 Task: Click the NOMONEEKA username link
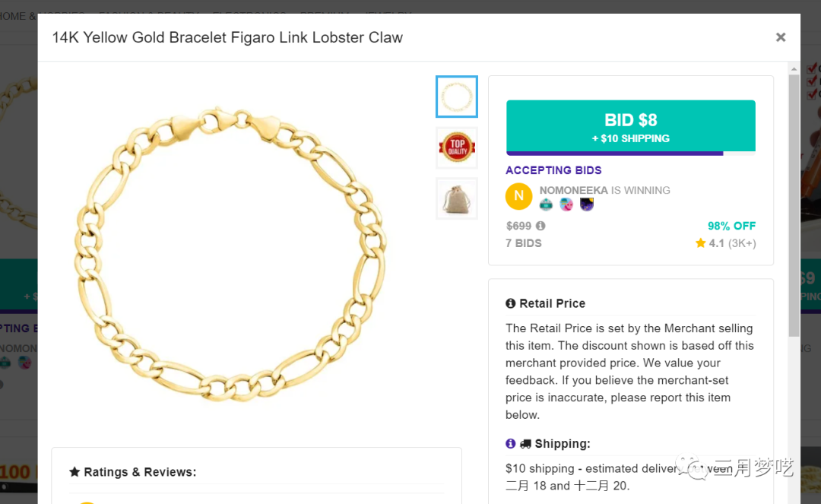pos(573,190)
